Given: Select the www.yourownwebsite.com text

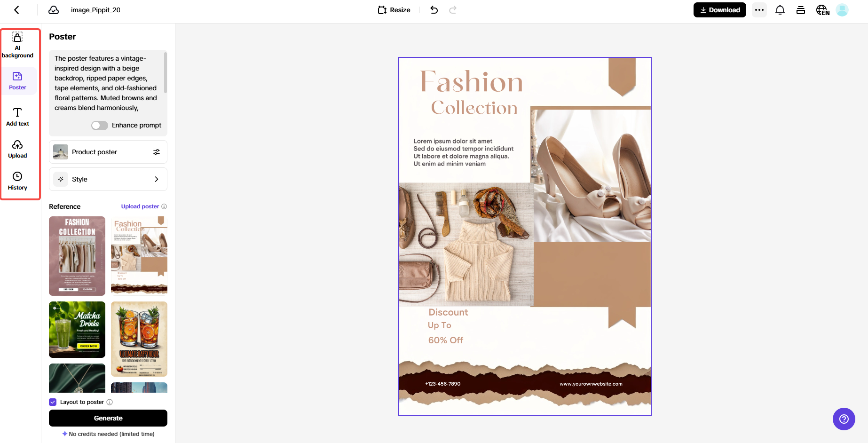Looking at the screenshot, I should coord(591,384).
